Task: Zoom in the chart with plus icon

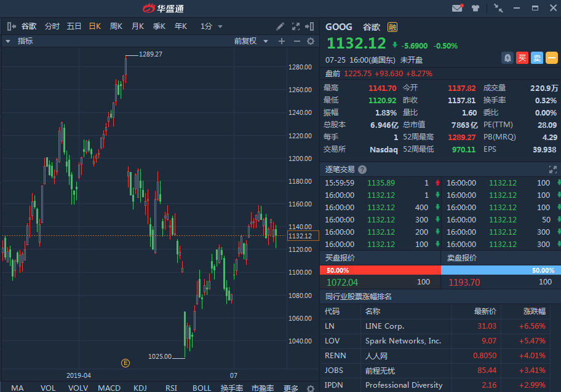Action: pos(282,41)
